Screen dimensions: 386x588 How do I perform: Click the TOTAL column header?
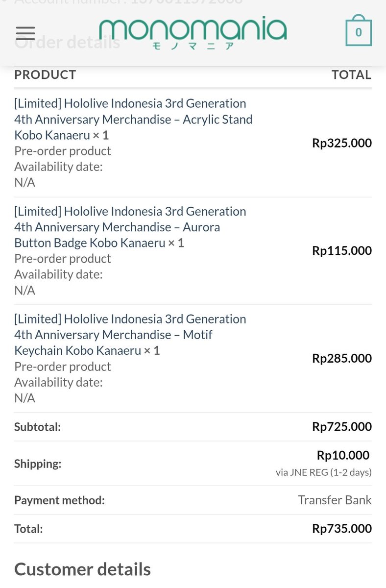[x=352, y=74]
